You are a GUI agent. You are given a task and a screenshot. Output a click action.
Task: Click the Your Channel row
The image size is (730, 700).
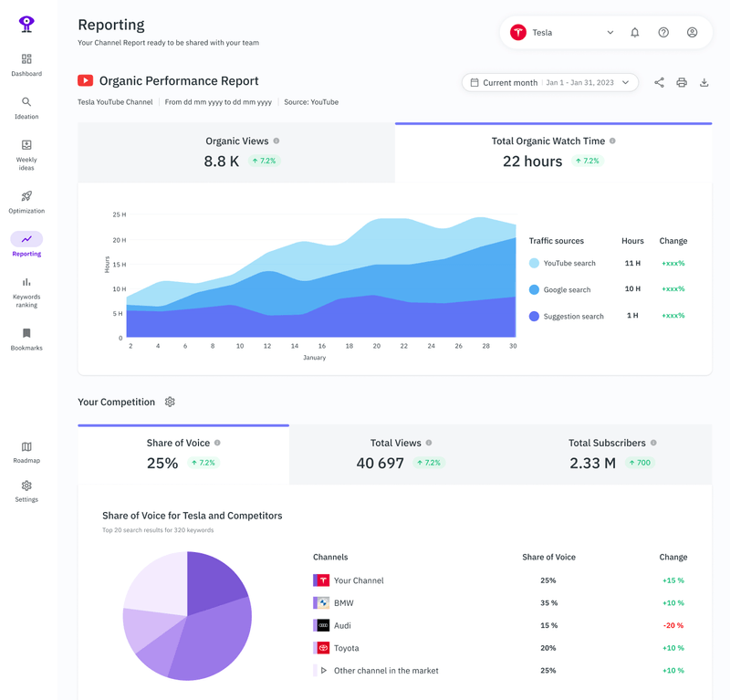[500, 580]
